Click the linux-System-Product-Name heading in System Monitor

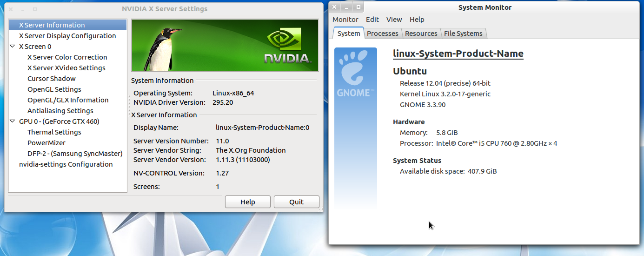pyautogui.click(x=458, y=54)
